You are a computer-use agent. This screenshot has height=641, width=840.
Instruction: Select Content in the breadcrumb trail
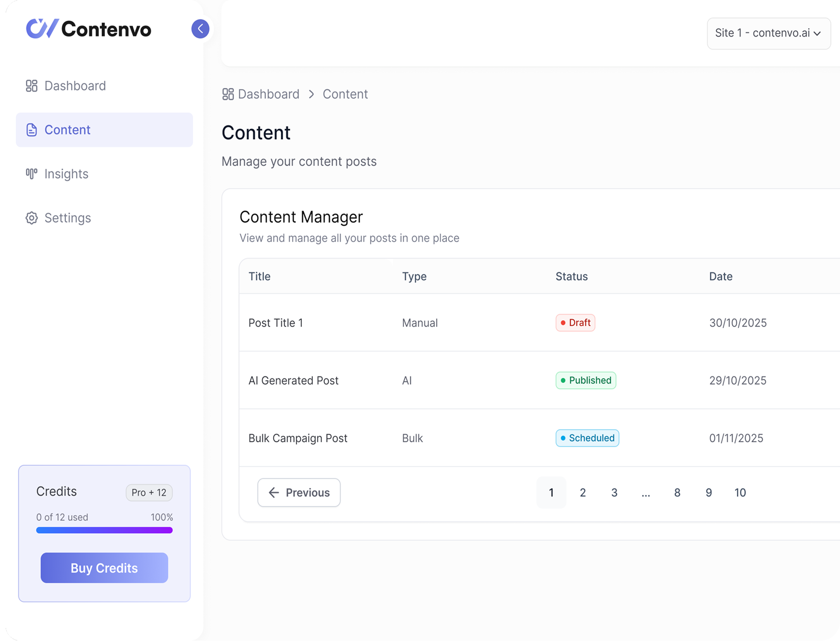[345, 94]
